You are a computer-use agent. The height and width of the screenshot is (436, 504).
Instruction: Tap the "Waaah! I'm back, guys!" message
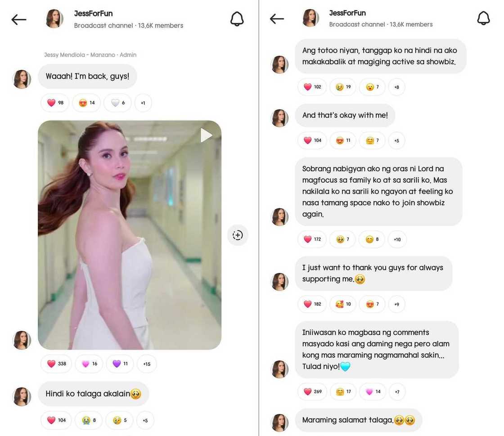pos(87,76)
